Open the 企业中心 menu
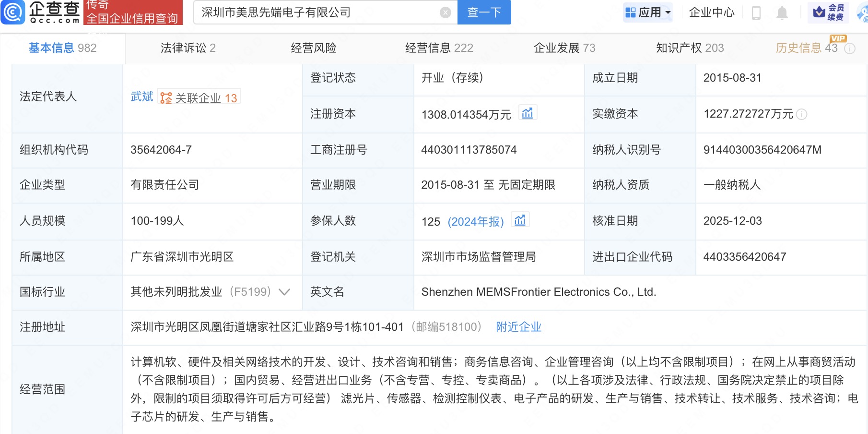The height and width of the screenshot is (434, 868). (x=712, y=12)
